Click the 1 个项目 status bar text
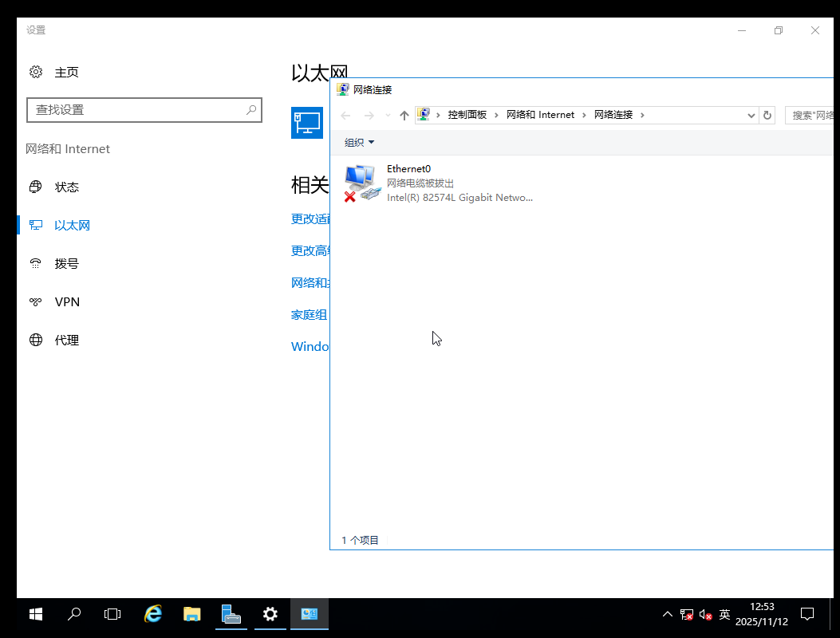Viewport: 840px width, 638px height. pyautogui.click(x=360, y=540)
